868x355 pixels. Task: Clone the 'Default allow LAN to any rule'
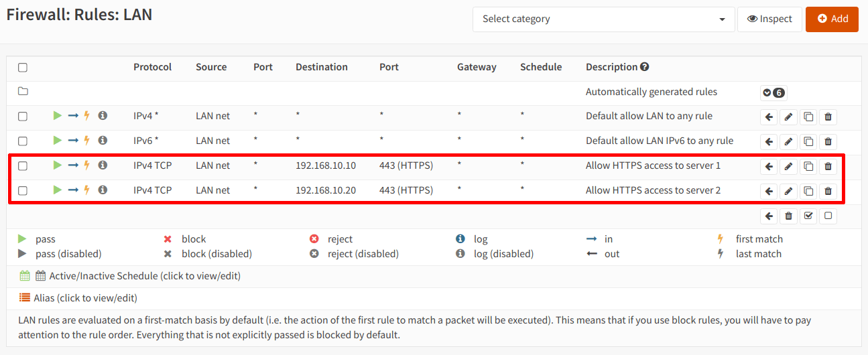(x=808, y=117)
